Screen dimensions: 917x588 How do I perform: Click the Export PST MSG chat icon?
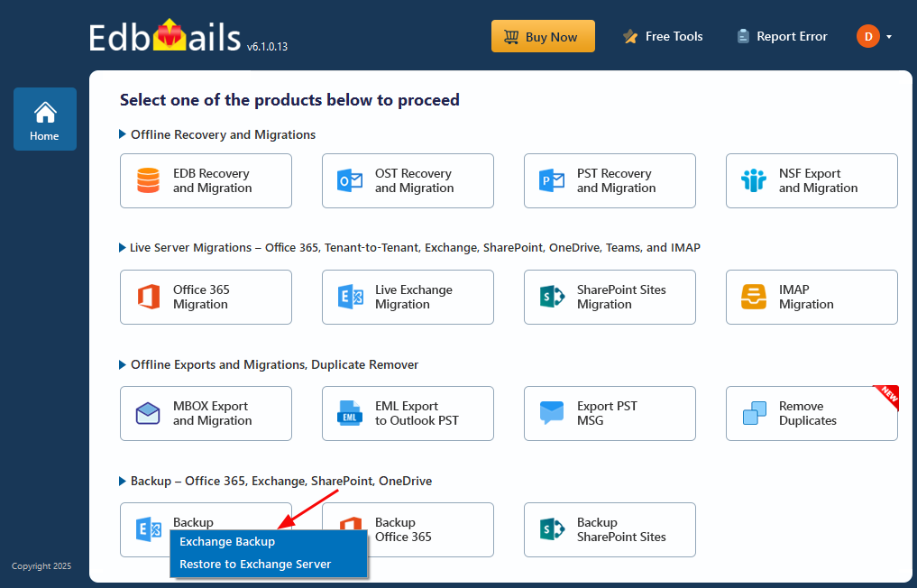(x=552, y=413)
